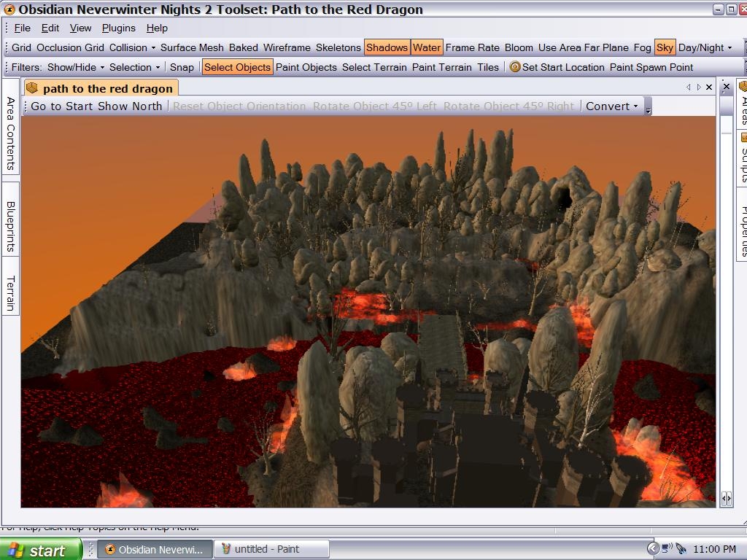The height and width of the screenshot is (560, 747).
Task: Click the Scripts panel icon in right sidebar
Action: (x=743, y=137)
